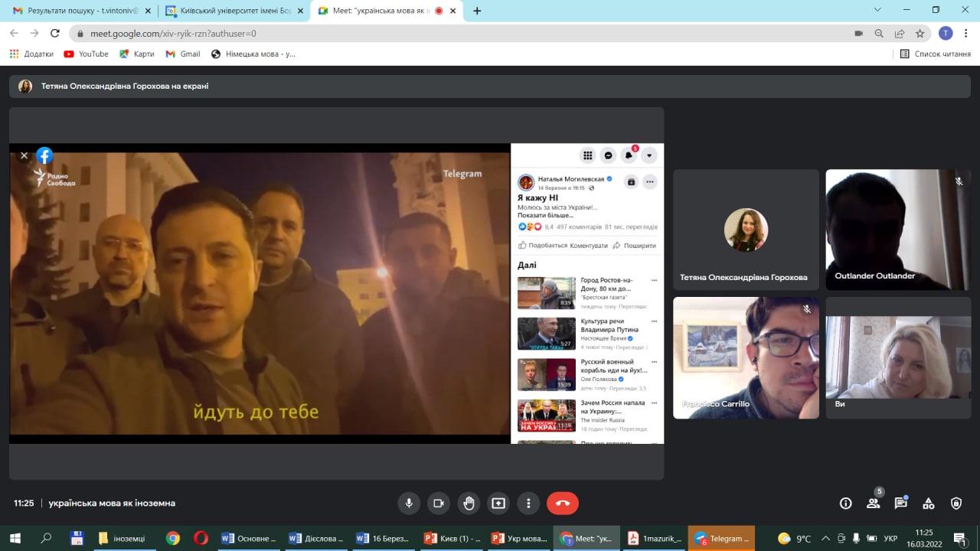The height and width of the screenshot is (551, 980).
Task: Open the chat panel
Action: click(x=900, y=503)
